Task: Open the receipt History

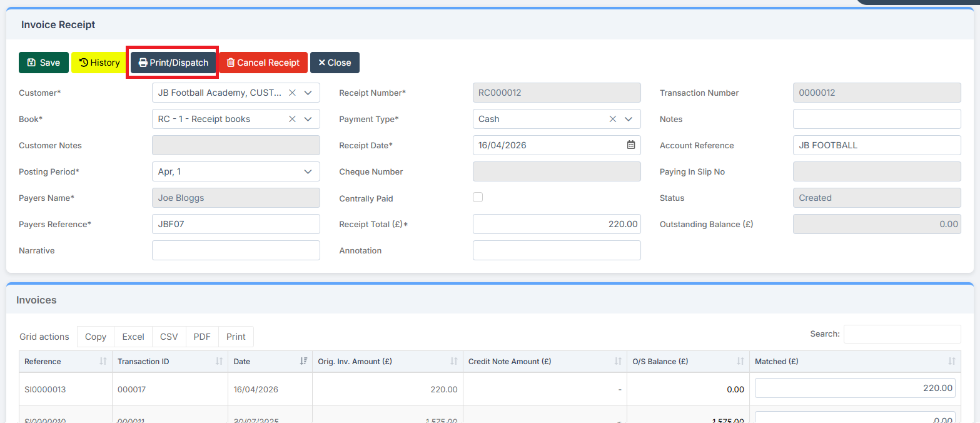Action: (x=99, y=63)
